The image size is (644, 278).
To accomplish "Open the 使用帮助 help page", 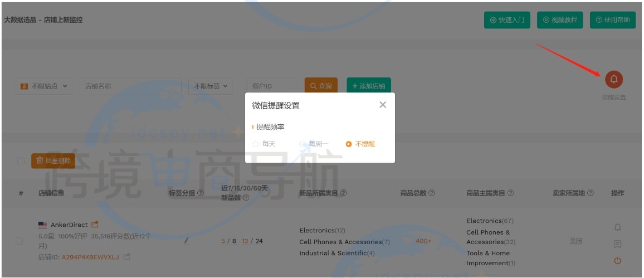I will [612, 19].
